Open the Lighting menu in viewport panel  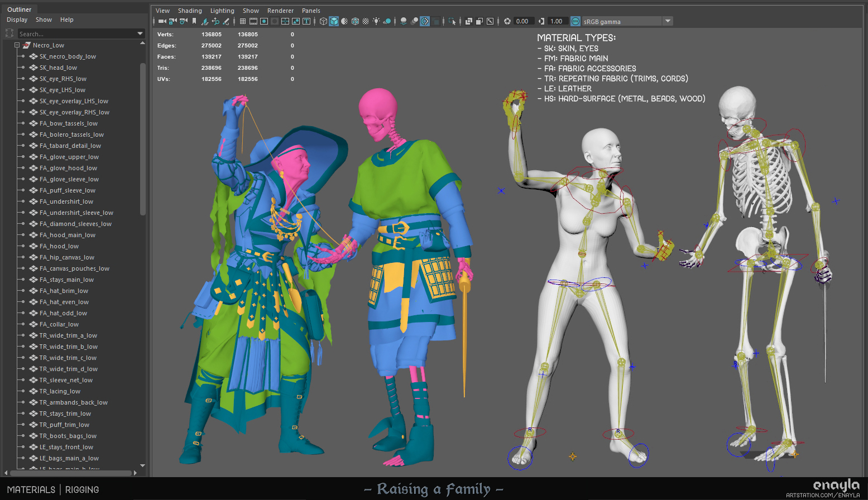pos(222,11)
